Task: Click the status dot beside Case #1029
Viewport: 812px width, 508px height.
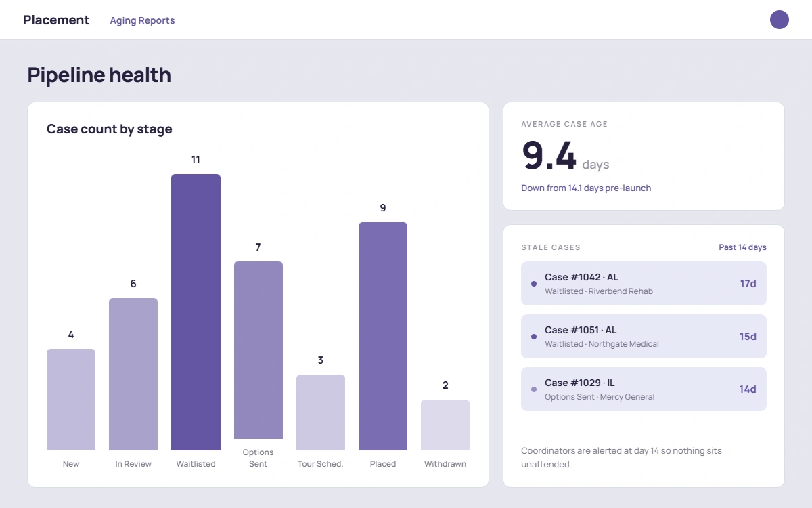Action: [x=534, y=389]
